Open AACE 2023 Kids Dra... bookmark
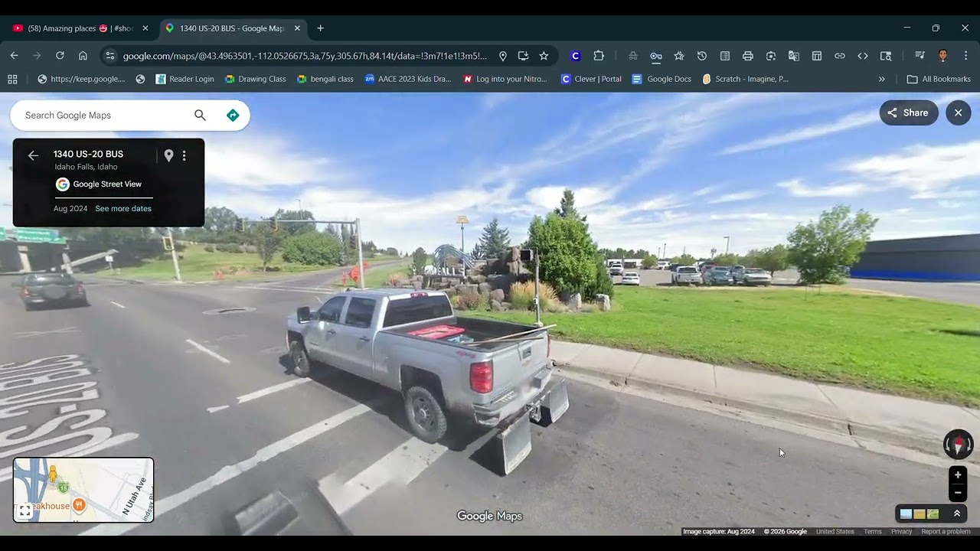The width and height of the screenshot is (980, 551). [408, 79]
